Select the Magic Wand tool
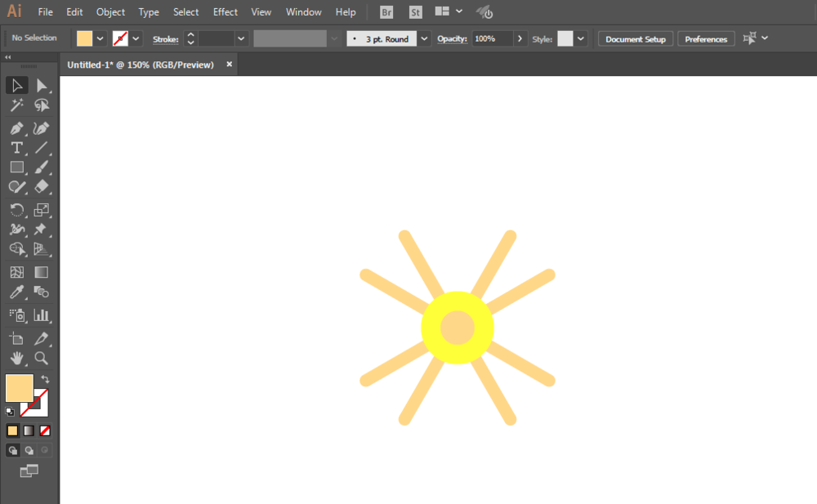The width and height of the screenshot is (817, 504). point(16,105)
